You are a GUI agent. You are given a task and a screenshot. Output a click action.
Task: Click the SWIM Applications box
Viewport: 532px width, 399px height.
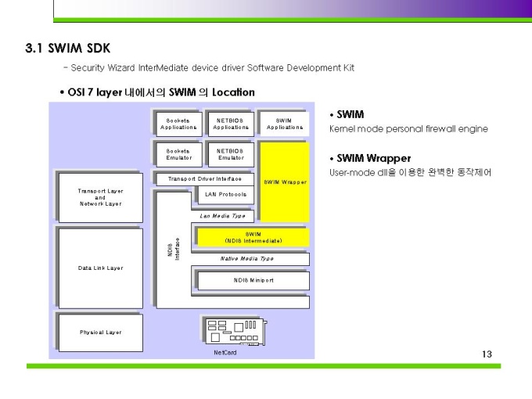[285, 124]
